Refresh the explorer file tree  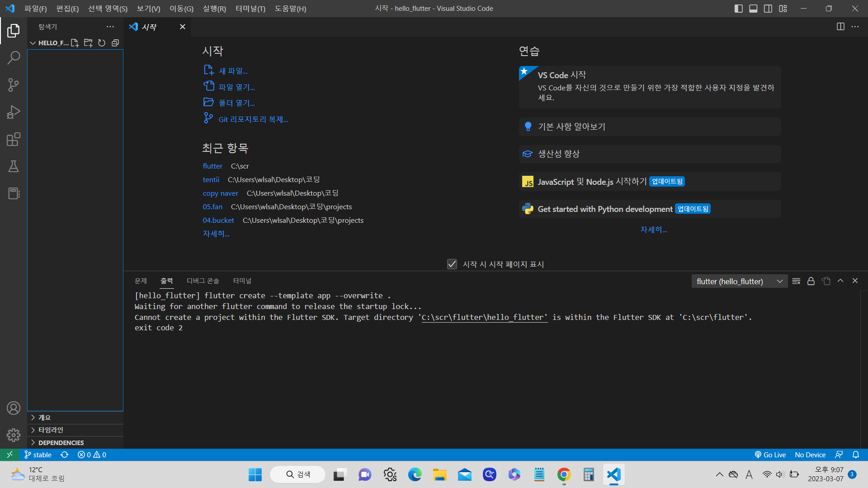102,43
